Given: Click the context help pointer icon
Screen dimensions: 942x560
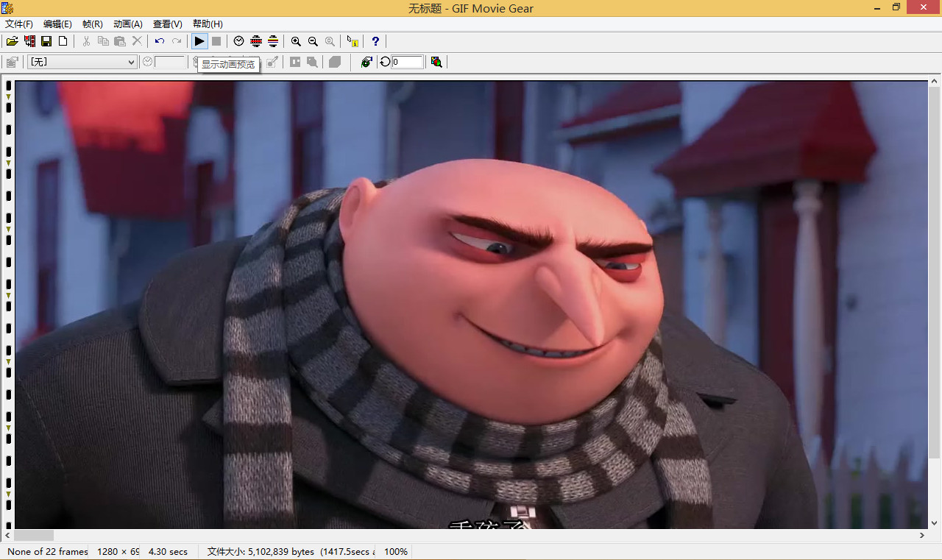Looking at the screenshot, I should (x=353, y=41).
